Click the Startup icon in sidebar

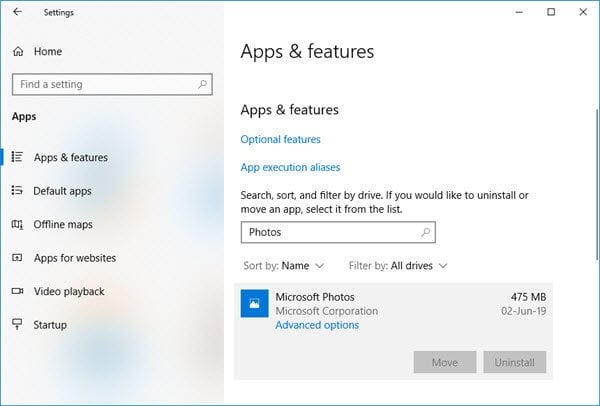[17, 324]
